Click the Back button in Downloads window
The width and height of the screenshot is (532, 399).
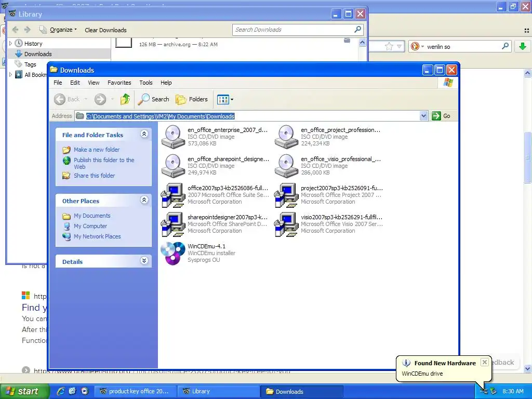[67, 99]
